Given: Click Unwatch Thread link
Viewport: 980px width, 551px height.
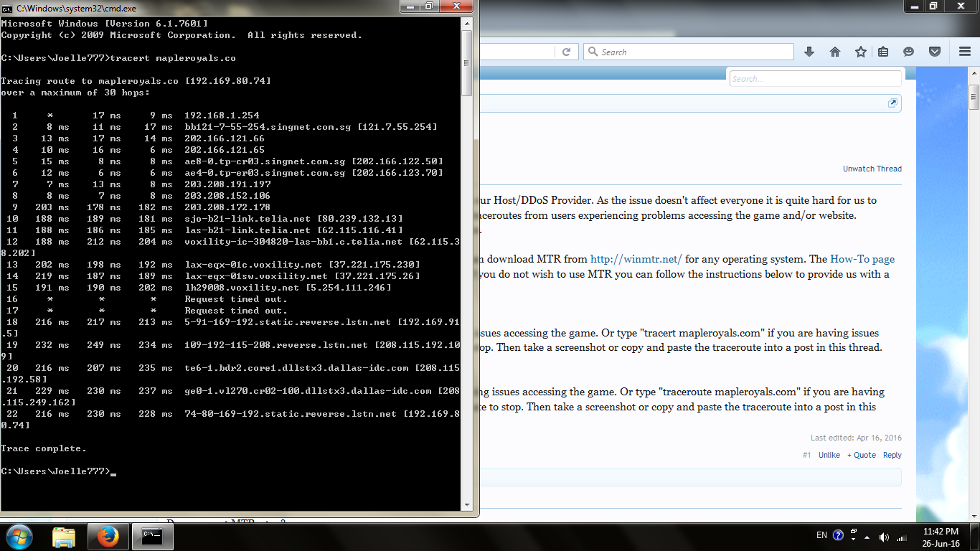Looking at the screenshot, I should point(872,169).
